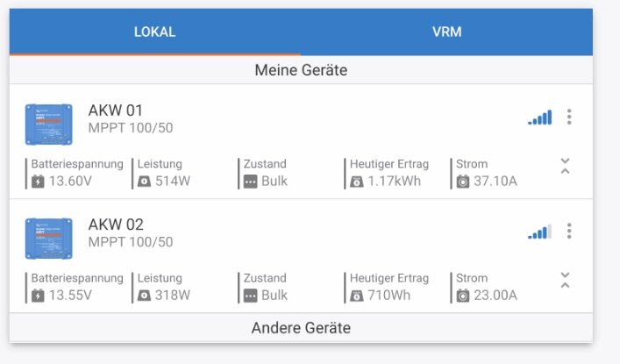Click the AKW 01 MPPT device thumbnail
This screenshot has width=620, height=364.
point(48,125)
